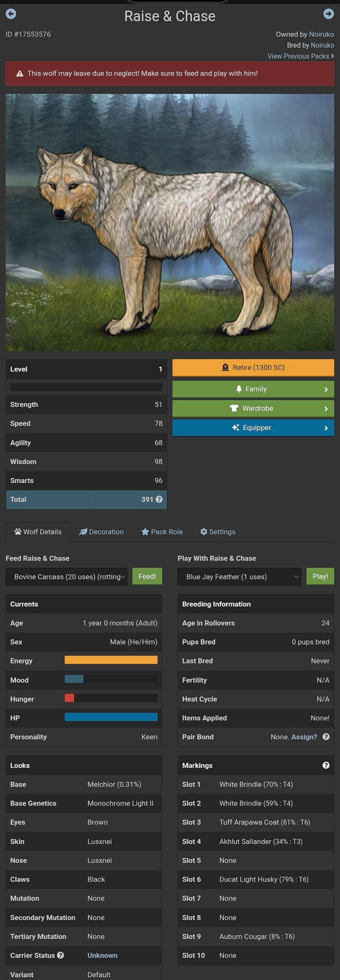Click the chevron arrow on Equipper button
340x980 pixels.
coord(326,428)
